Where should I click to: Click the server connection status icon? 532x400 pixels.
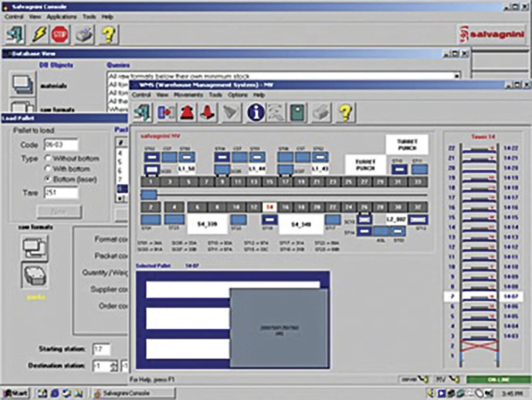(x=423, y=379)
